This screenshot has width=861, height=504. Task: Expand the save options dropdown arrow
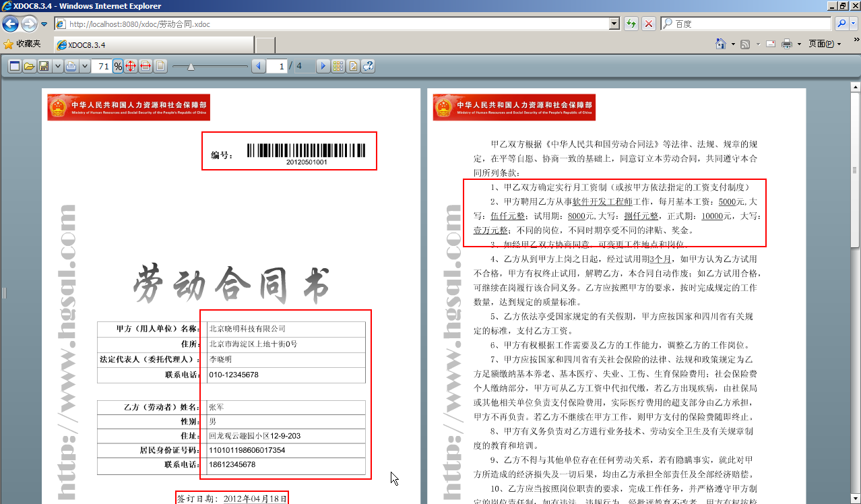click(x=57, y=66)
